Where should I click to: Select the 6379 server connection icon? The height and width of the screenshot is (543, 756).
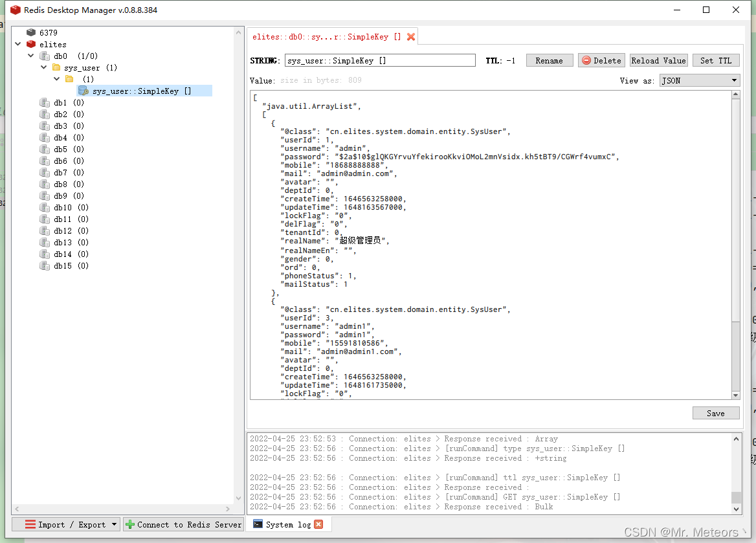click(31, 32)
